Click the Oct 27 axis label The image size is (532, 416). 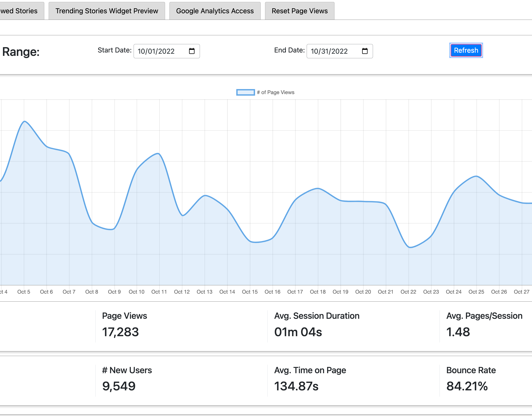point(522,292)
